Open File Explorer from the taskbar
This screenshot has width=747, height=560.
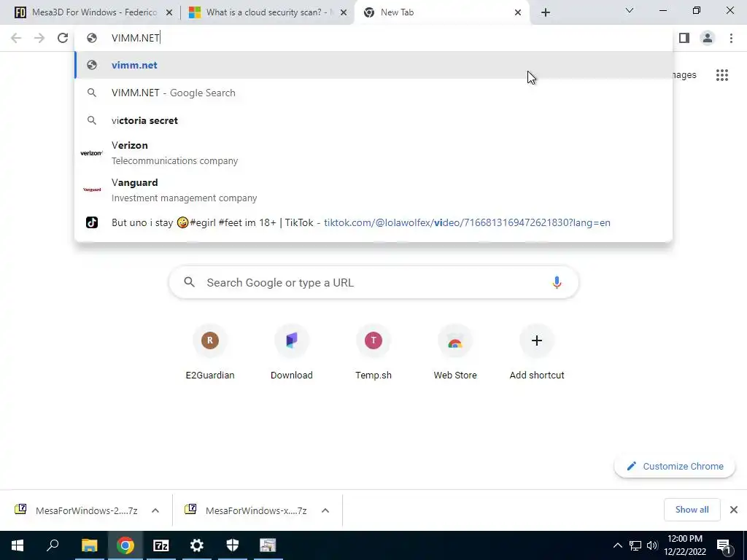89,545
